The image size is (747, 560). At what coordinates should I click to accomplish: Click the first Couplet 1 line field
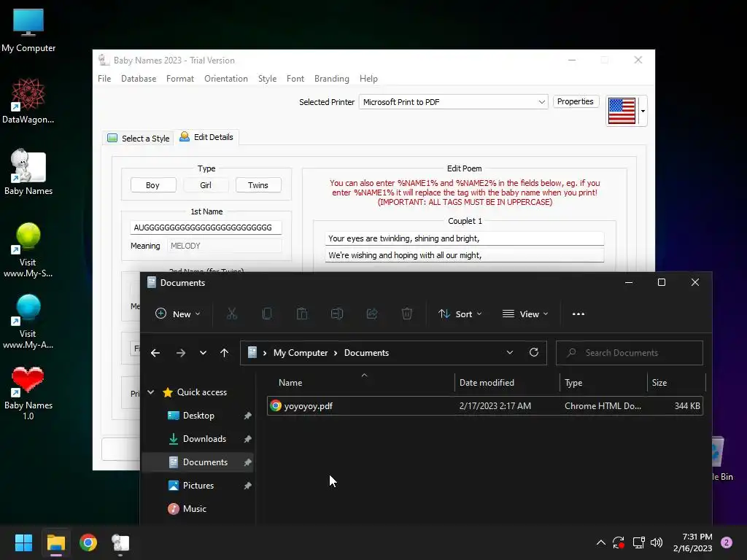pyautogui.click(x=465, y=238)
